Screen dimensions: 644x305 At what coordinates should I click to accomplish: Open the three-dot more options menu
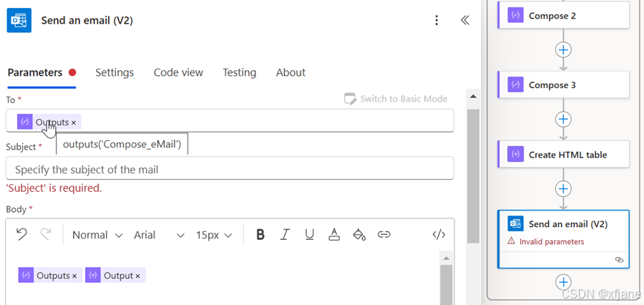[436, 20]
